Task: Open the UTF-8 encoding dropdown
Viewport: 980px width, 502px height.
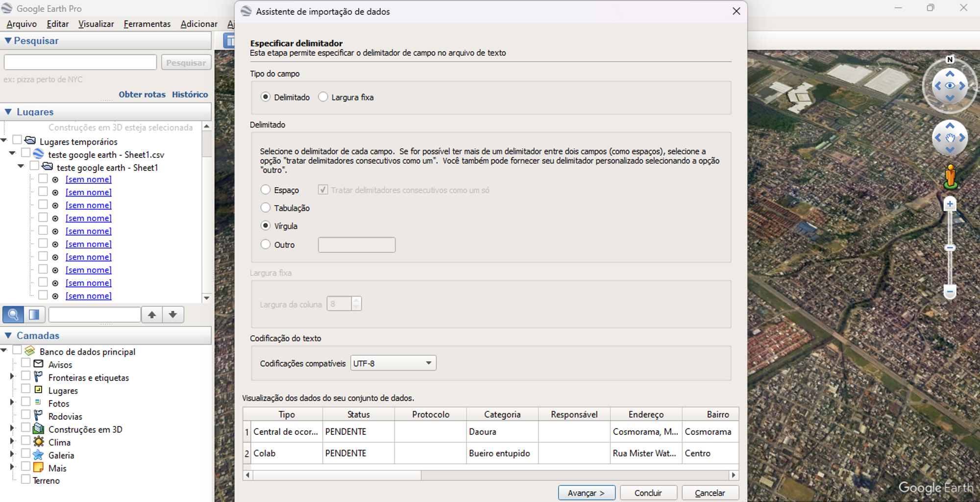Action: (x=392, y=363)
